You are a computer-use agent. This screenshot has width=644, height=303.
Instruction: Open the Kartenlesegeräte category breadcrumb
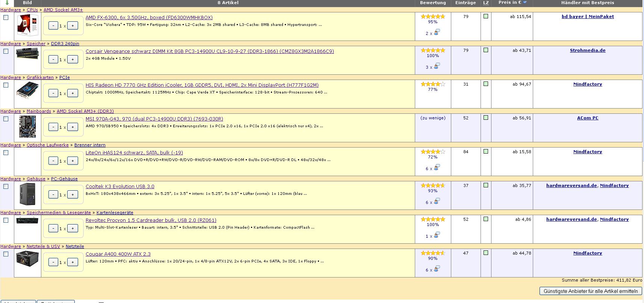pos(115,213)
